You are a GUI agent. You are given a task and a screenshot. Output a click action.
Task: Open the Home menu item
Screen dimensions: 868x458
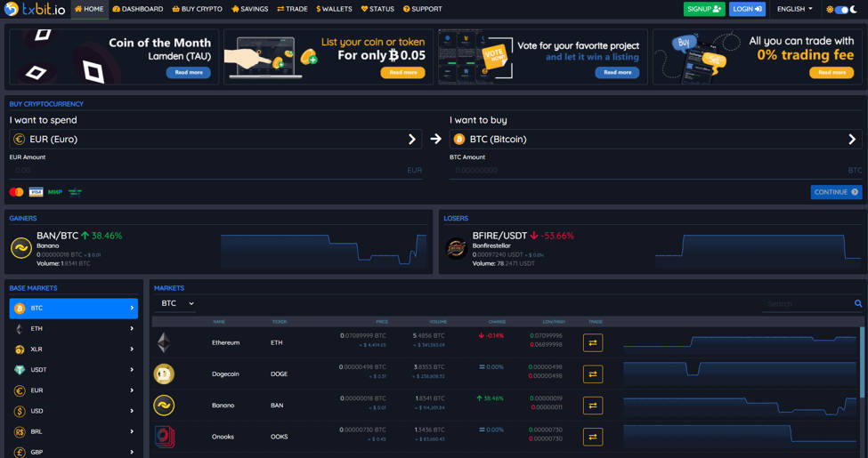pyautogui.click(x=89, y=9)
